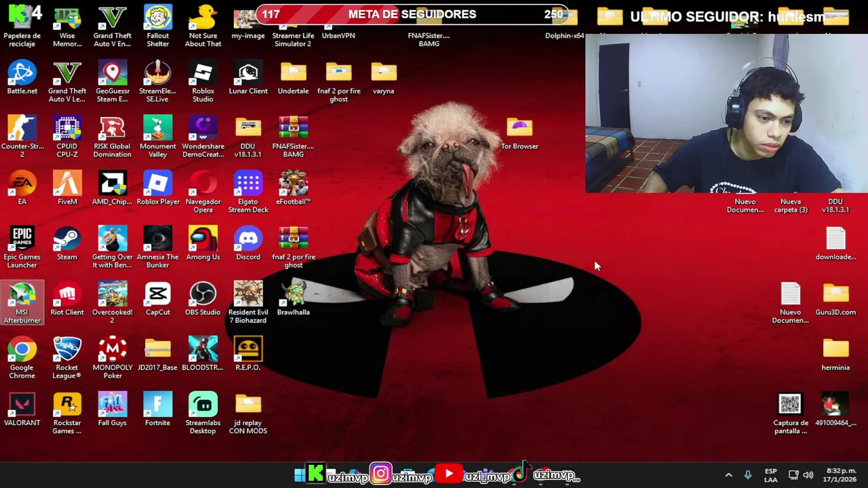
Task: Open Elgato Stream Deck
Action: point(248,192)
